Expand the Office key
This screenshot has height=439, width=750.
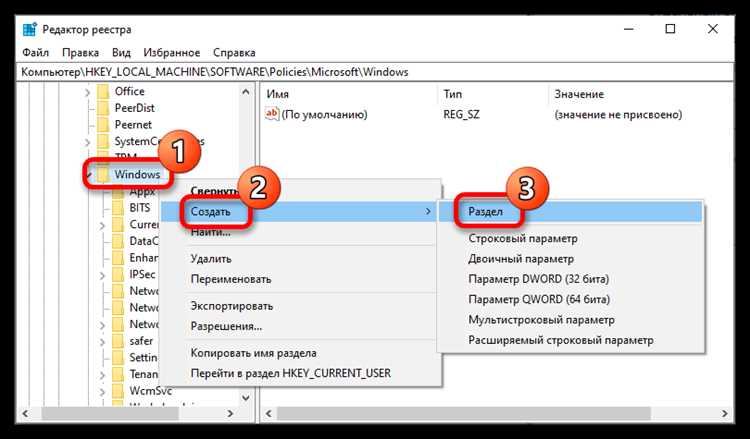(x=87, y=92)
